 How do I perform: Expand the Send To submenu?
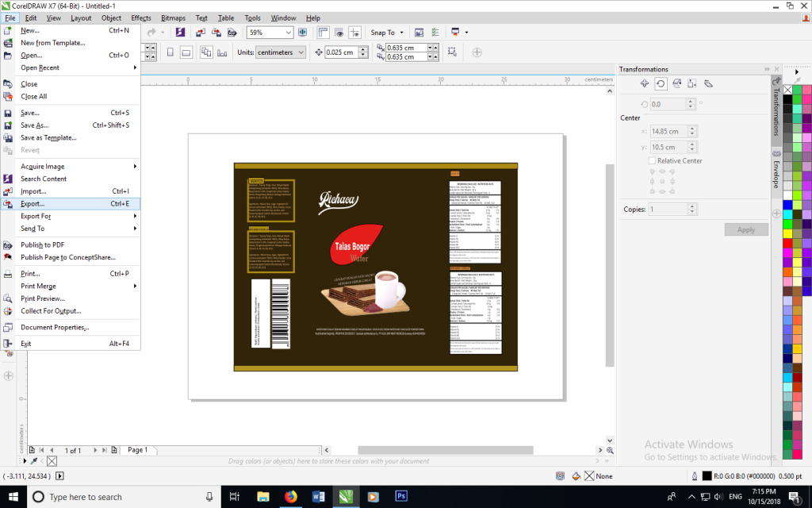click(135, 229)
